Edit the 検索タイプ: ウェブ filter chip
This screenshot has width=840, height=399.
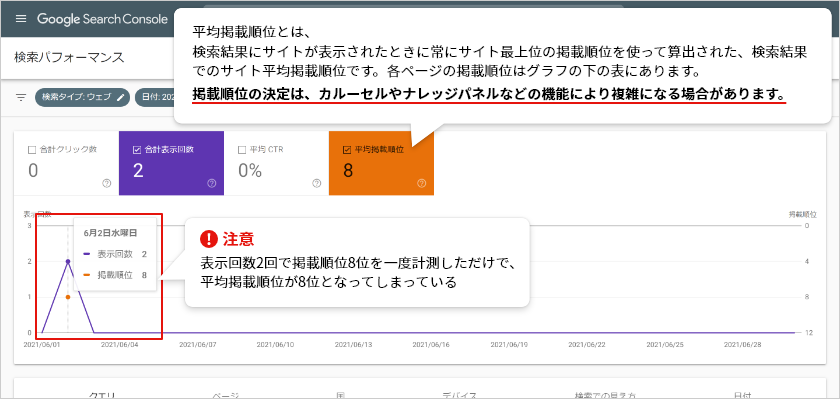[x=82, y=97]
